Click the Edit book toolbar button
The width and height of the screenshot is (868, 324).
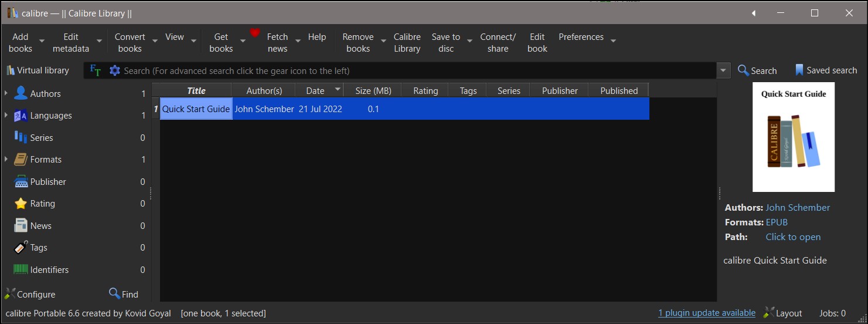pyautogui.click(x=537, y=42)
